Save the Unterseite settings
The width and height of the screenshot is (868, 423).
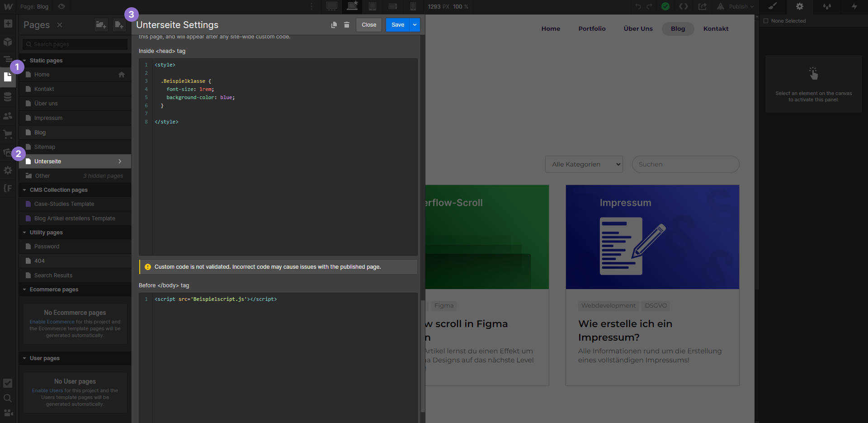(x=398, y=25)
